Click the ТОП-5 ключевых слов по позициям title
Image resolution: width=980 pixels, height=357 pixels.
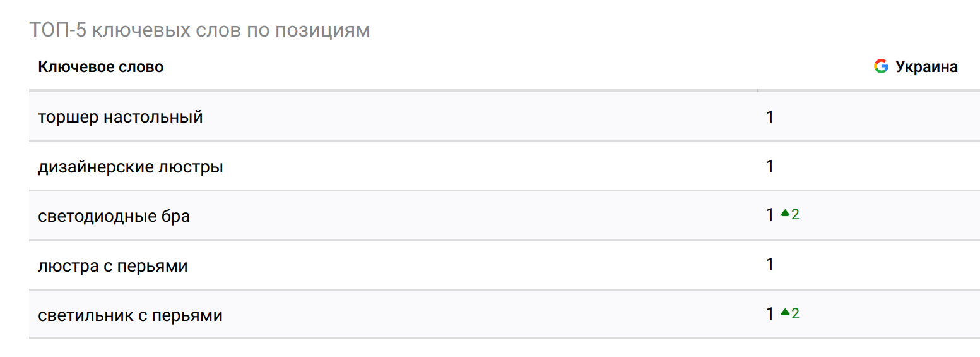click(x=199, y=30)
